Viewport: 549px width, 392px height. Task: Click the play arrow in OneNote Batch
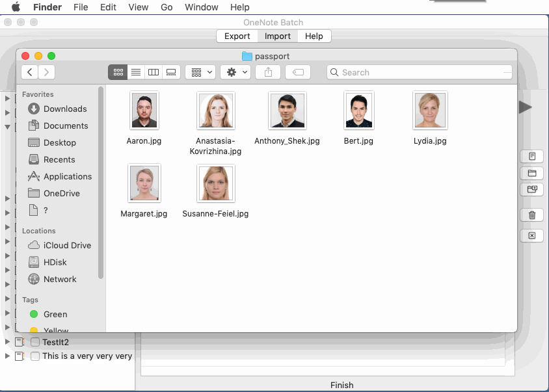[x=526, y=107]
